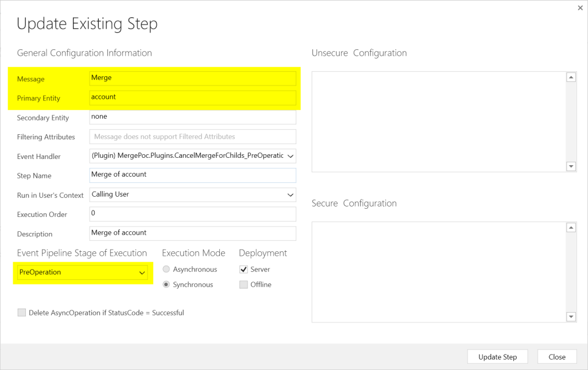The width and height of the screenshot is (588, 370).
Task: Click the Message field containing Merge
Action: tap(192, 78)
